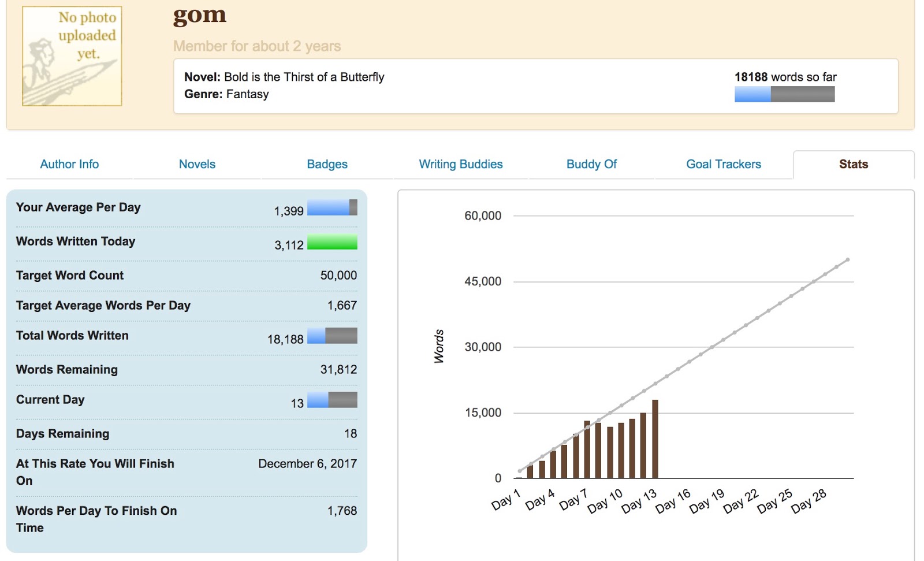
Task: View the Writing Buddies tab
Action: click(460, 164)
